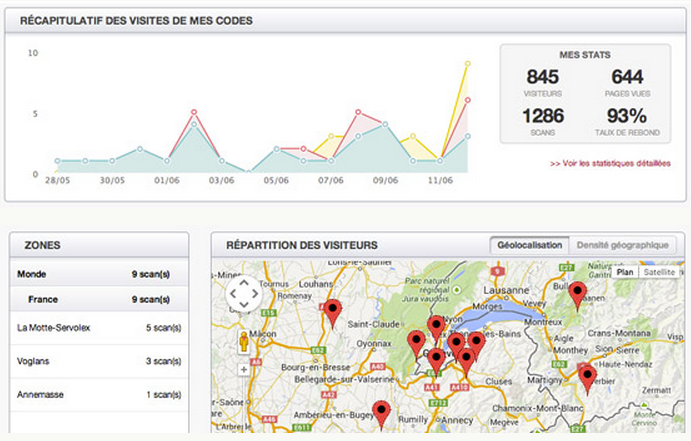Click the map pin west of Saint-Claude
691x441 pixels.
click(x=332, y=311)
